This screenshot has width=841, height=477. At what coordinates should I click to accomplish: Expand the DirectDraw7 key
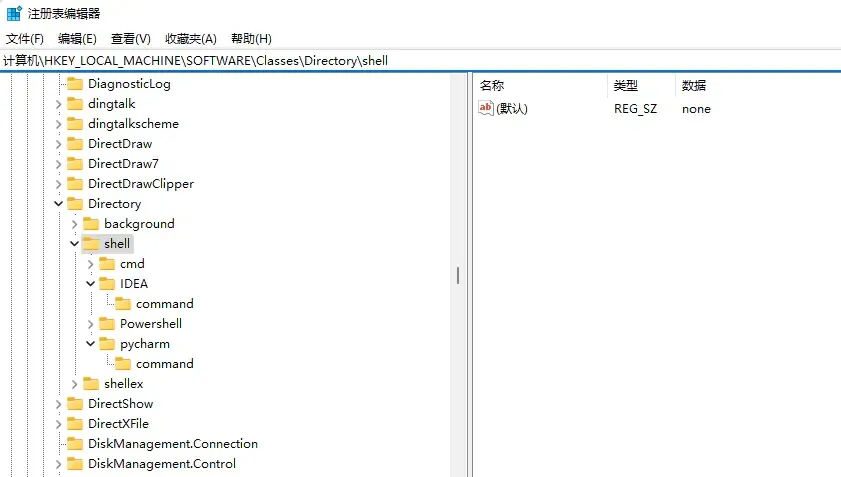(58, 164)
